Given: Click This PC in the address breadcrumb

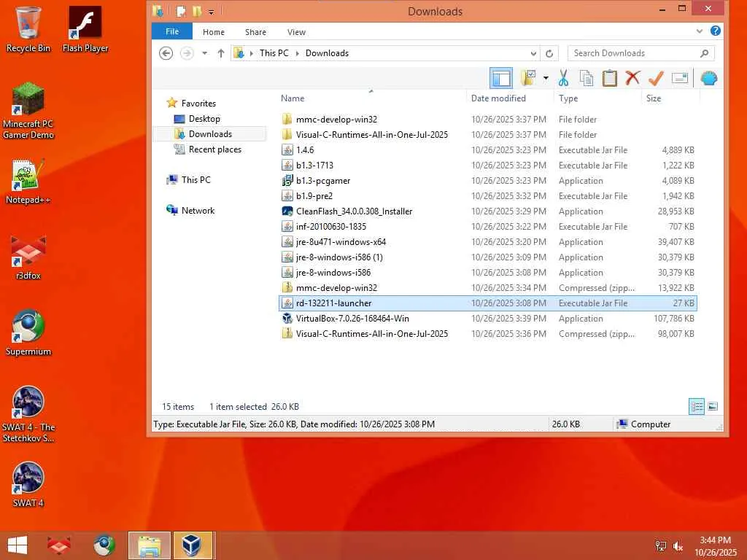Looking at the screenshot, I should (x=274, y=53).
